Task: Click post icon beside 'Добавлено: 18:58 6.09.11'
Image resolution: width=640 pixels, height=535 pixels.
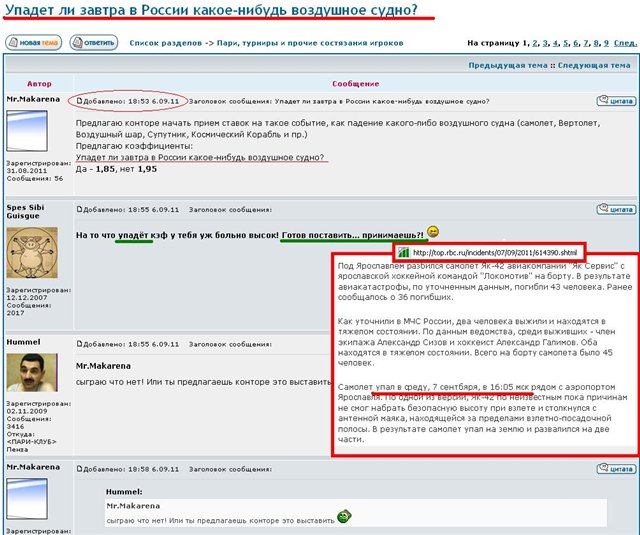Action: [x=80, y=469]
